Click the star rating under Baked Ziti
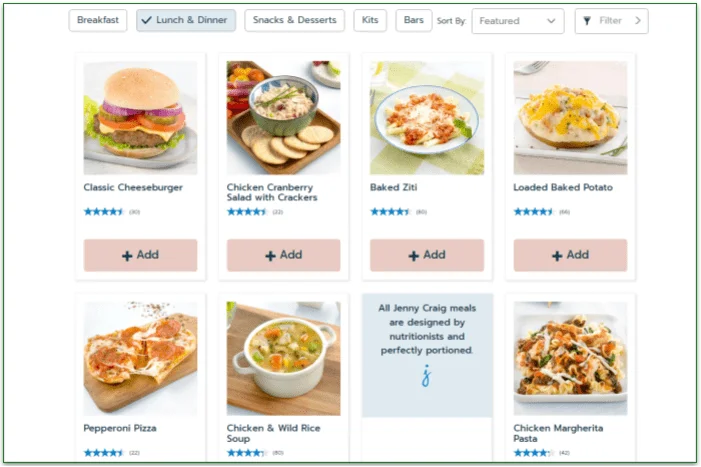This screenshot has width=701, height=467. click(390, 212)
